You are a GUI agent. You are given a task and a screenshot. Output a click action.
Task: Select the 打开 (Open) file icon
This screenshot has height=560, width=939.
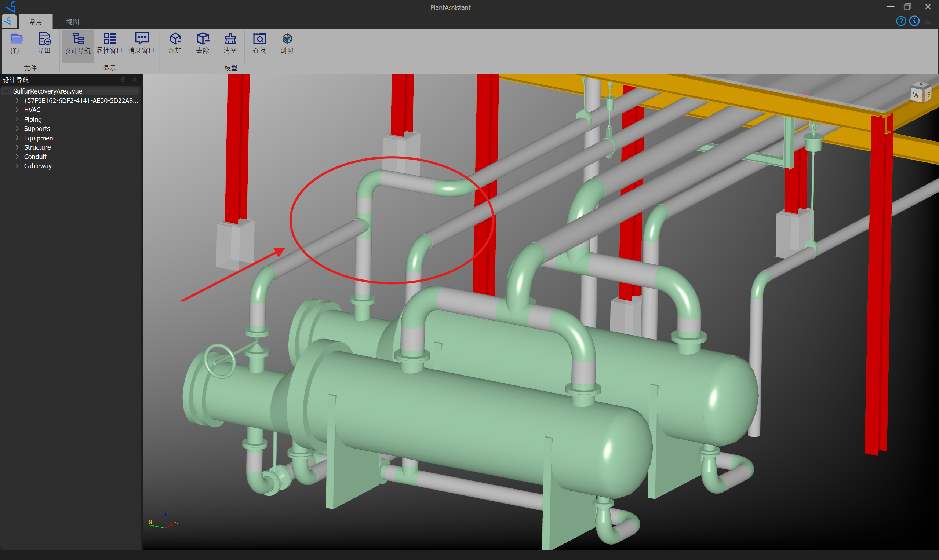tap(17, 43)
